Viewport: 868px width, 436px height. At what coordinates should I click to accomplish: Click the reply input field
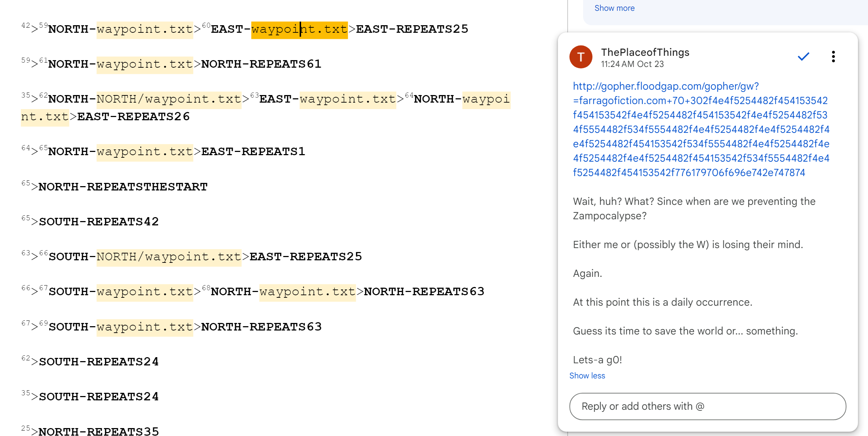707,406
